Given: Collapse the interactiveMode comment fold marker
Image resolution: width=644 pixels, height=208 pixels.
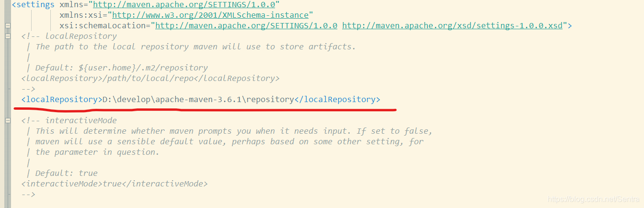Looking at the screenshot, I should click(7, 120).
